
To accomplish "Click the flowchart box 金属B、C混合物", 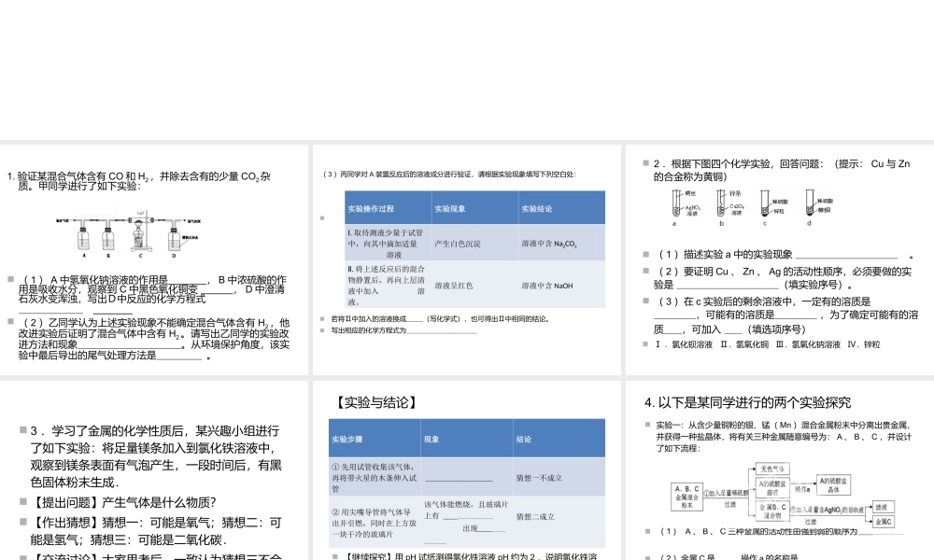I will [772, 511].
